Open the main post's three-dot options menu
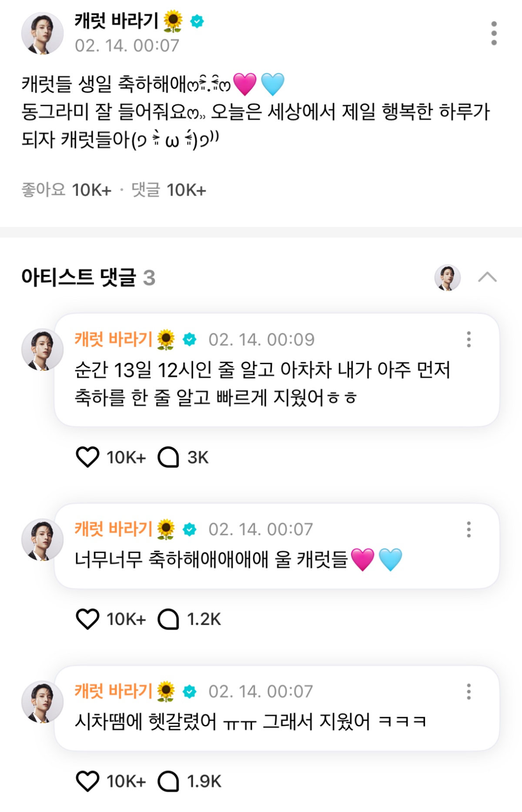This screenshot has width=522, height=812. pyautogui.click(x=494, y=33)
